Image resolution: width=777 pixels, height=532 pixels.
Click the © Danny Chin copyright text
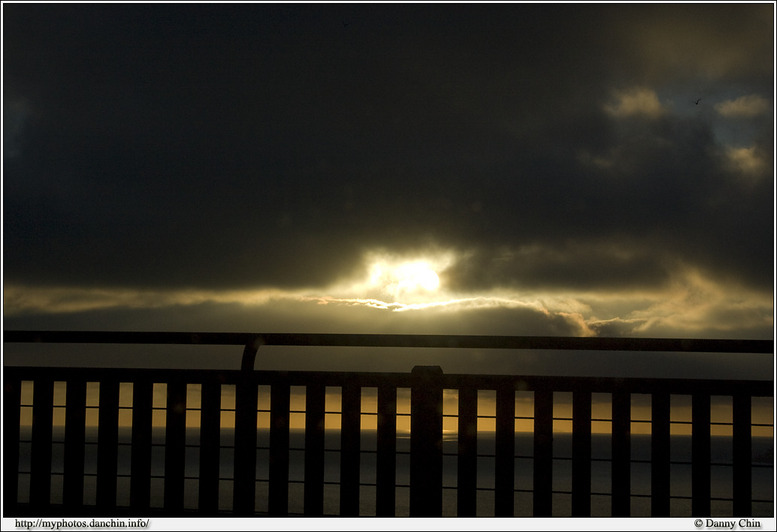point(727,524)
